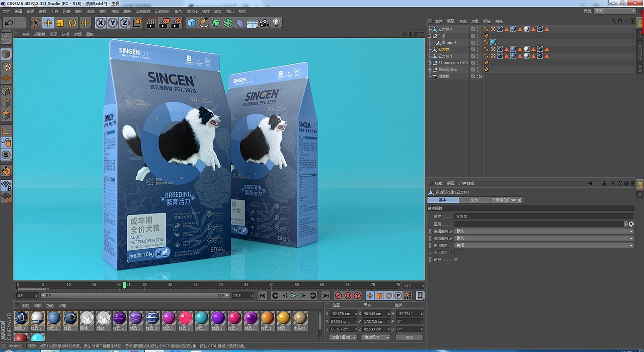Viewport: 644px width, 352px height.
Task: Open the 创建 menu in material manager
Action: pyautogui.click(x=26, y=306)
